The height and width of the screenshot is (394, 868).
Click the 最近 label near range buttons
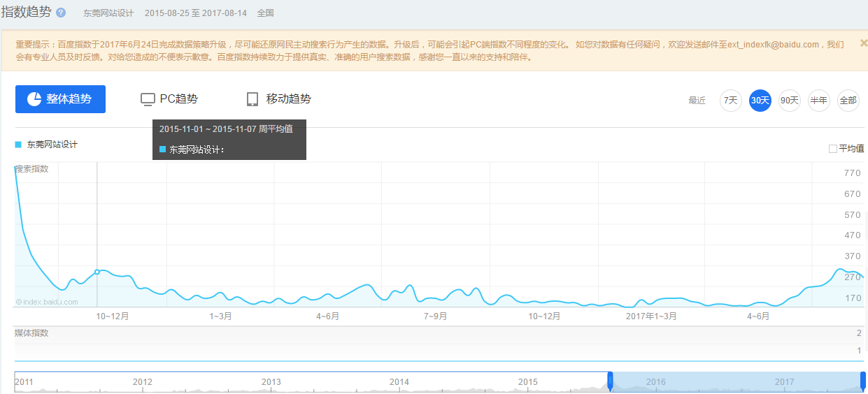click(697, 101)
